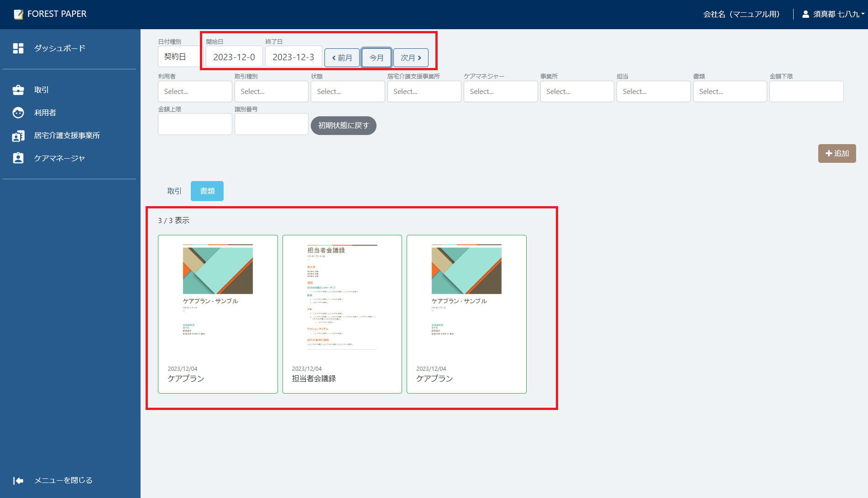This screenshot has height=498, width=868.
Task: Click the face icon for 利用者
Action: click(x=18, y=113)
